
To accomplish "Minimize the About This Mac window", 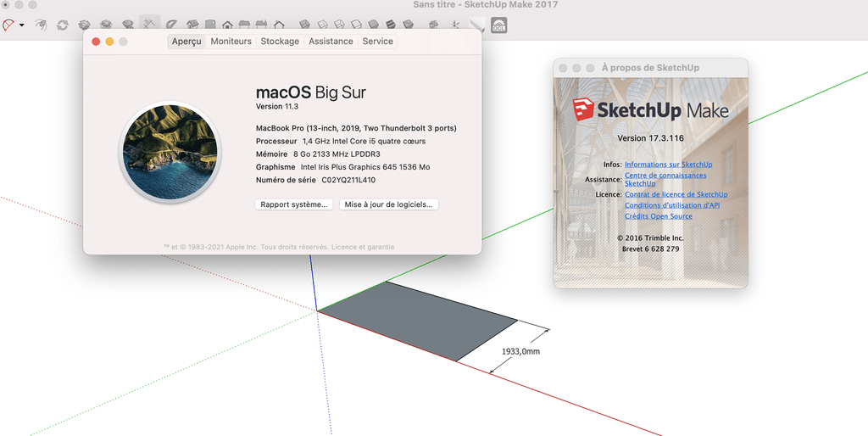I will pyautogui.click(x=109, y=42).
